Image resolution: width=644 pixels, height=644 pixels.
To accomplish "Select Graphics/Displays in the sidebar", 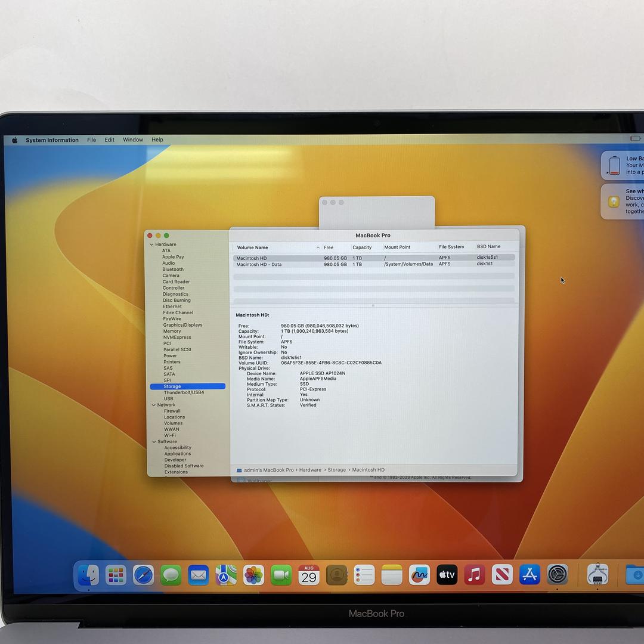I will tap(183, 325).
